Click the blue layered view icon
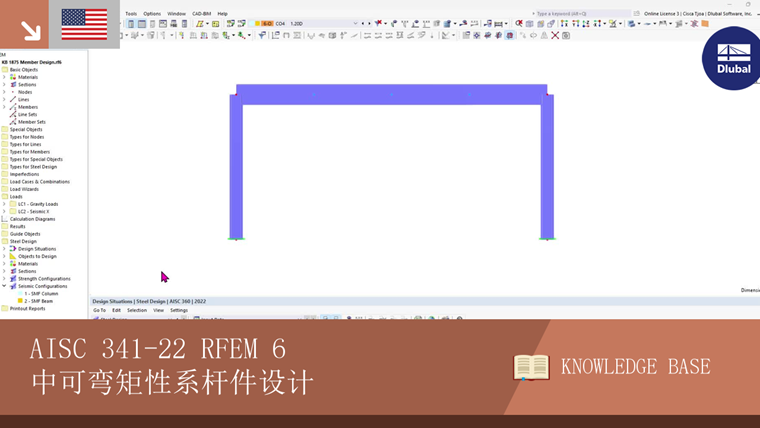The image size is (760, 428). 631,23
